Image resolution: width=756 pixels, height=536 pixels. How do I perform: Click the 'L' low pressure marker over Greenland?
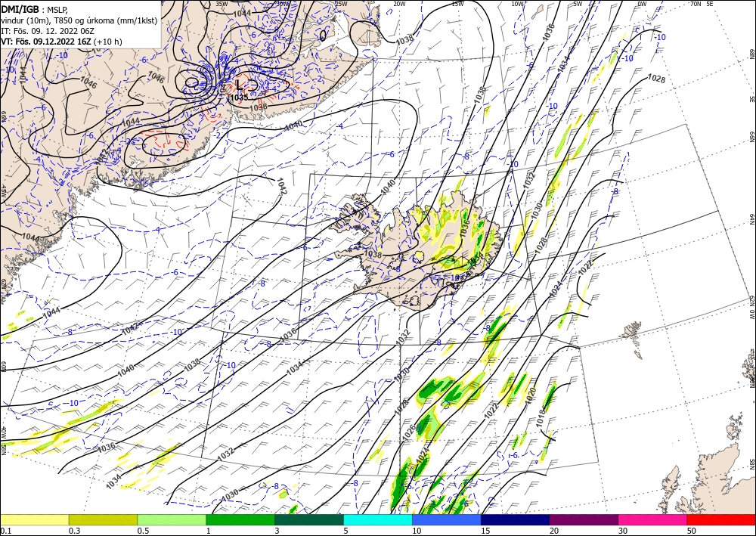coord(239,85)
